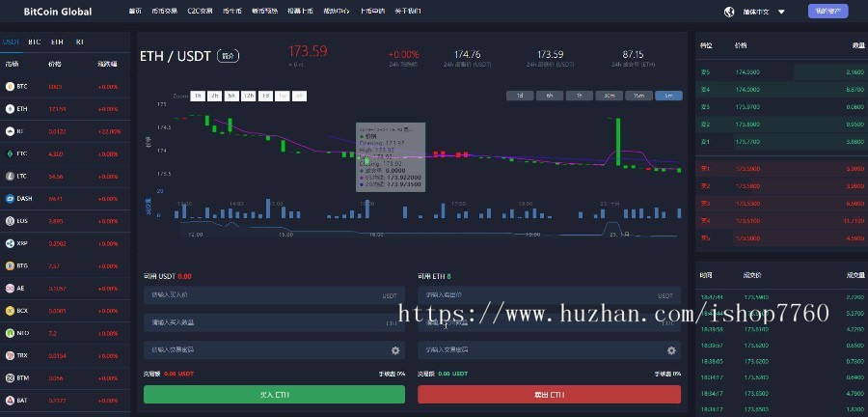Set chart Zoom to white 1d button
868x417 pixels.
click(266, 96)
